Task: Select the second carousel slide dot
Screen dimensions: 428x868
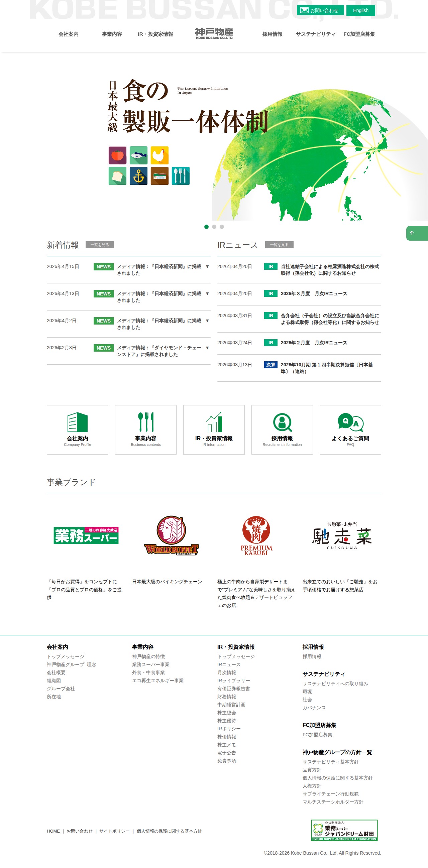Action: tap(214, 227)
